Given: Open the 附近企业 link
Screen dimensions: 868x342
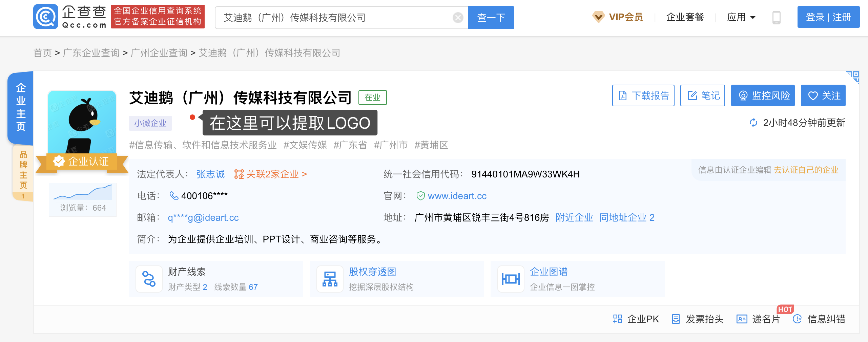Looking at the screenshot, I should pos(574,217).
